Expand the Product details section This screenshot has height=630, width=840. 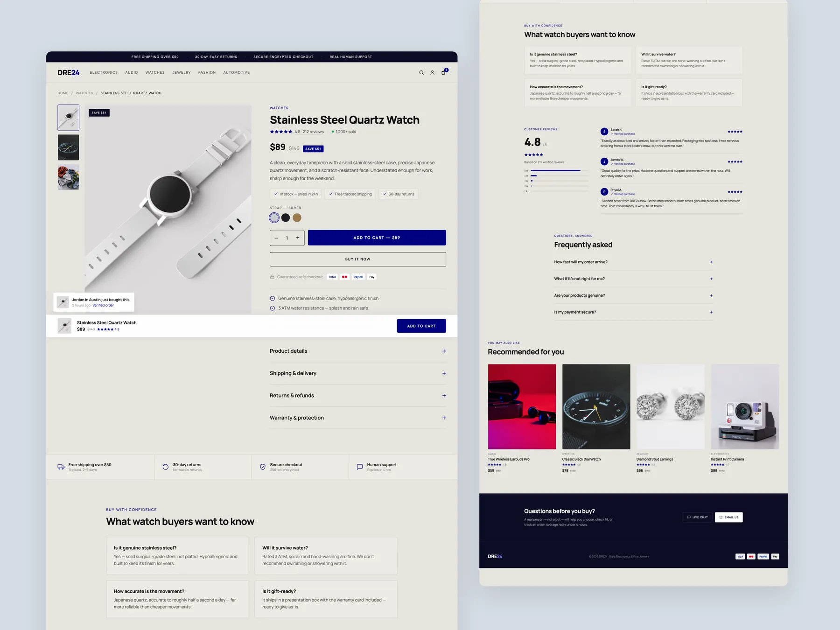tap(358, 351)
